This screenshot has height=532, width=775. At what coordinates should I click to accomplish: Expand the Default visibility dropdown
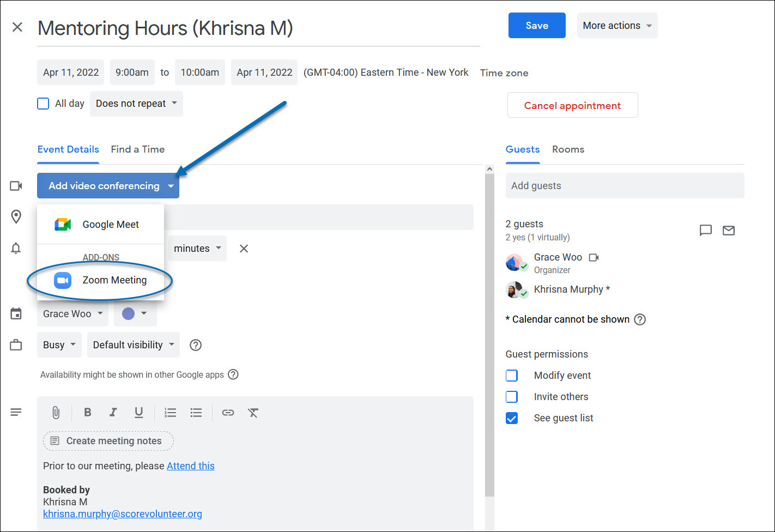pos(133,345)
